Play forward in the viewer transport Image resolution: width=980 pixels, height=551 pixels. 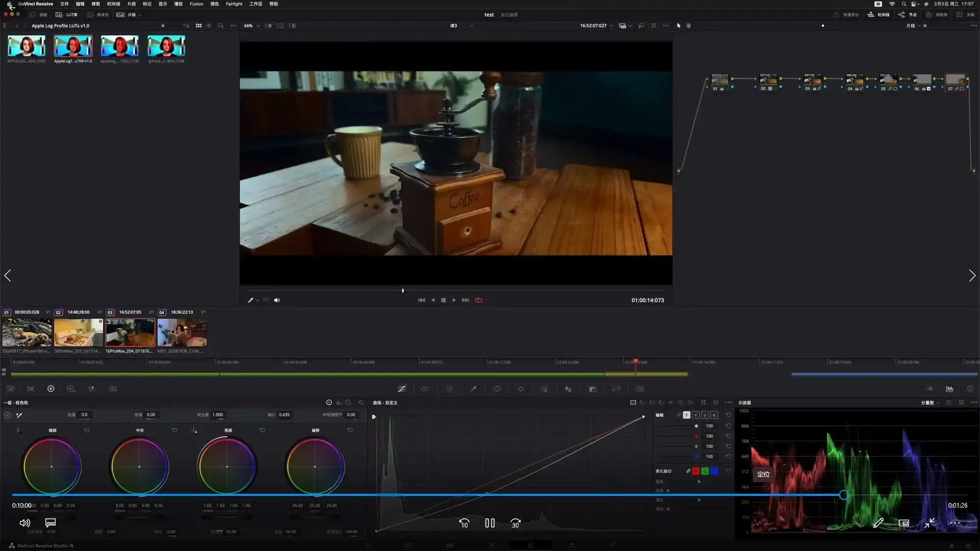point(454,300)
